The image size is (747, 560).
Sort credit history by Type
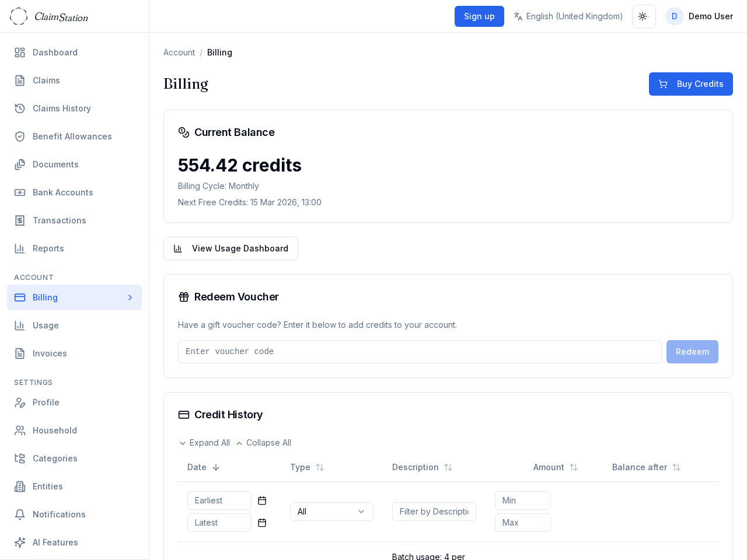click(307, 467)
